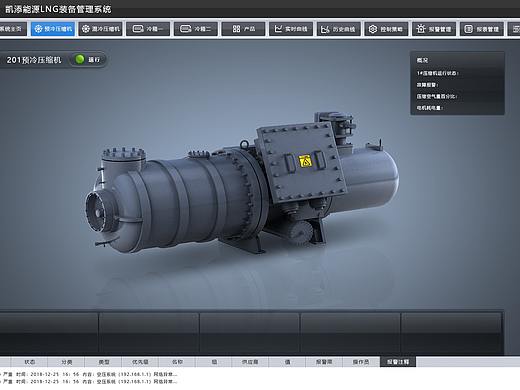Viewport: 520px width, 390px height.
Task: Click the 状态 status column header
Action: (x=29, y=362)
